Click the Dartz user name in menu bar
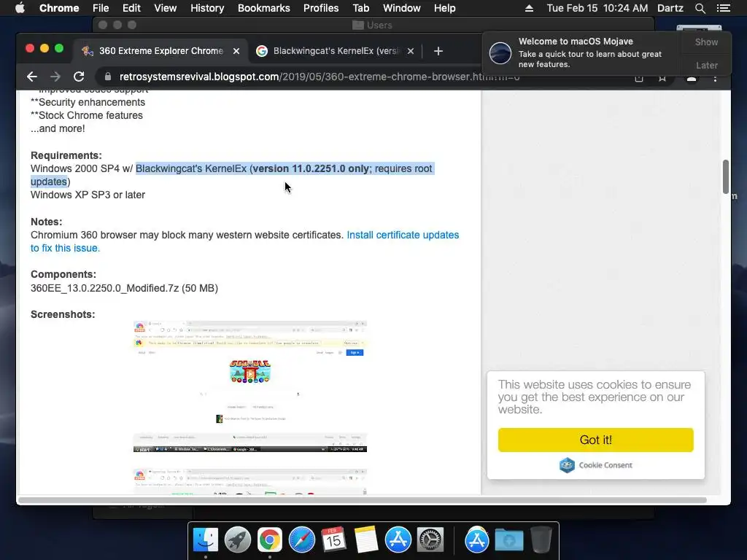Image resolution: width=747 pixels, height=560 pixels. [670, 8]
